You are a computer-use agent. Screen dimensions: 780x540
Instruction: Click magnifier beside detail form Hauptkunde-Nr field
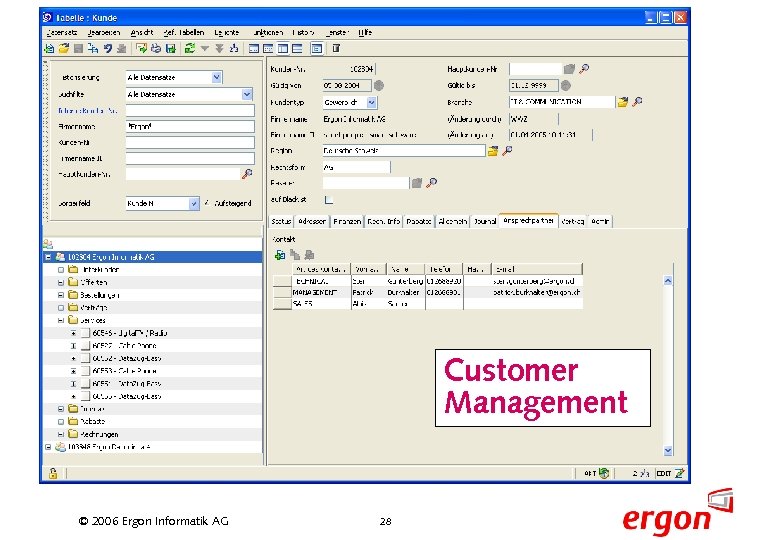click(585, 69)
